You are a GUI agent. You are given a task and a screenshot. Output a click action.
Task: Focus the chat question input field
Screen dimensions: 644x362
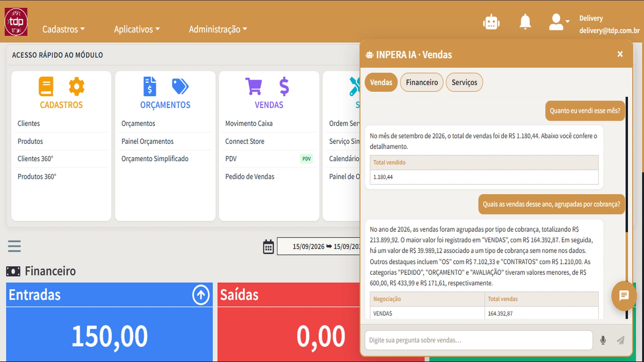coord(479,340)
